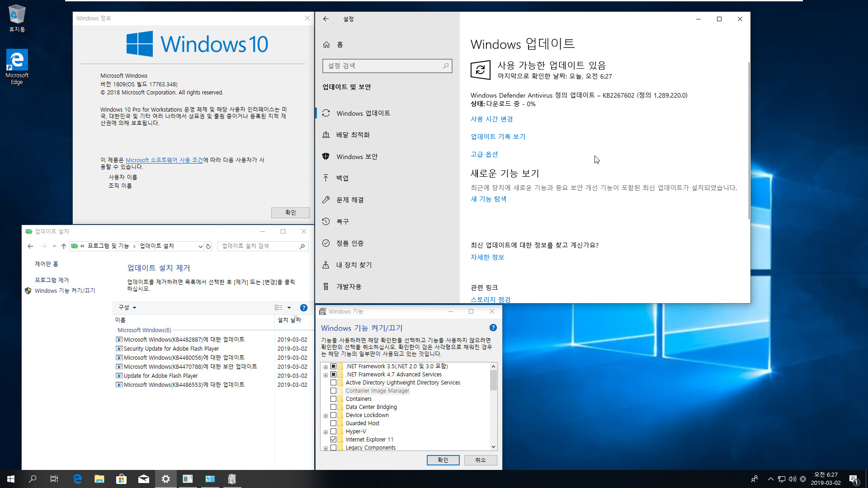Open the 구성 dropdown menu

[x=127, y=308]
